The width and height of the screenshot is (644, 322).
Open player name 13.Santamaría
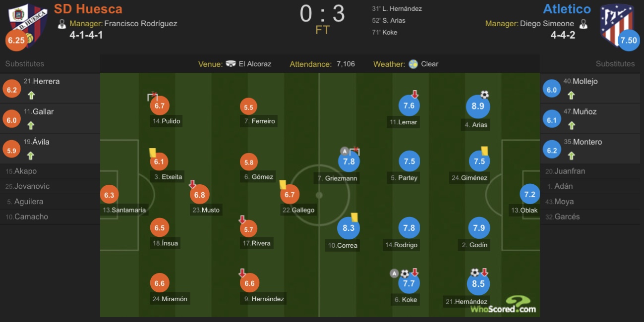[124, 210]
